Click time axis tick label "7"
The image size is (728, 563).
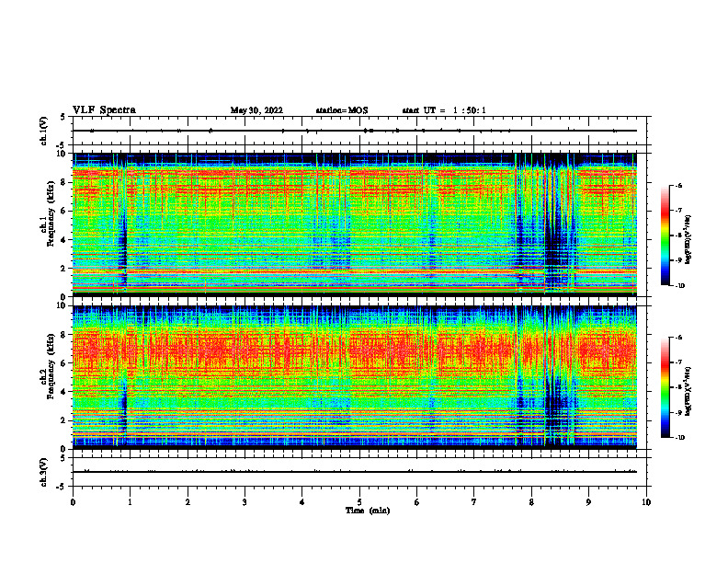point(474,502)
